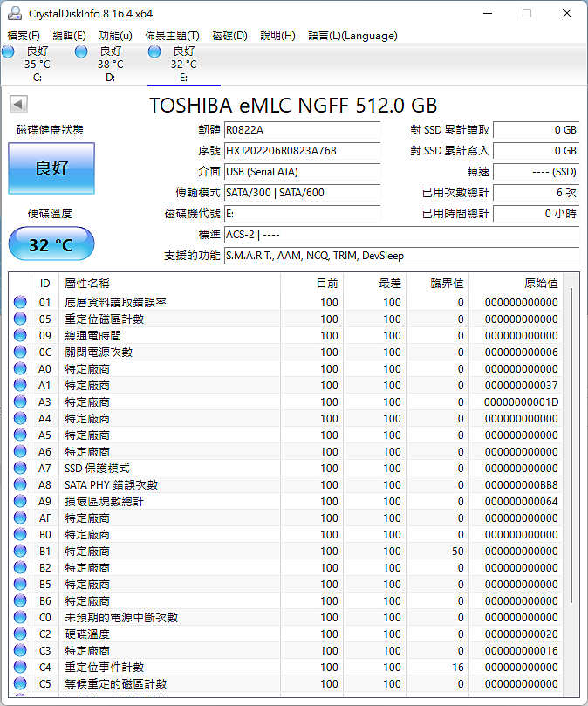Click the status orb of attribute A4

(20, 418)
